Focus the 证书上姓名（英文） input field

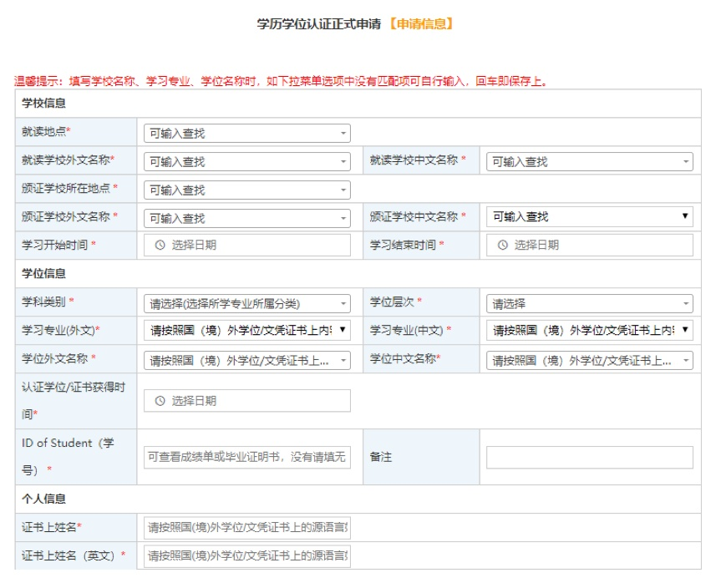tap(247, 555)
